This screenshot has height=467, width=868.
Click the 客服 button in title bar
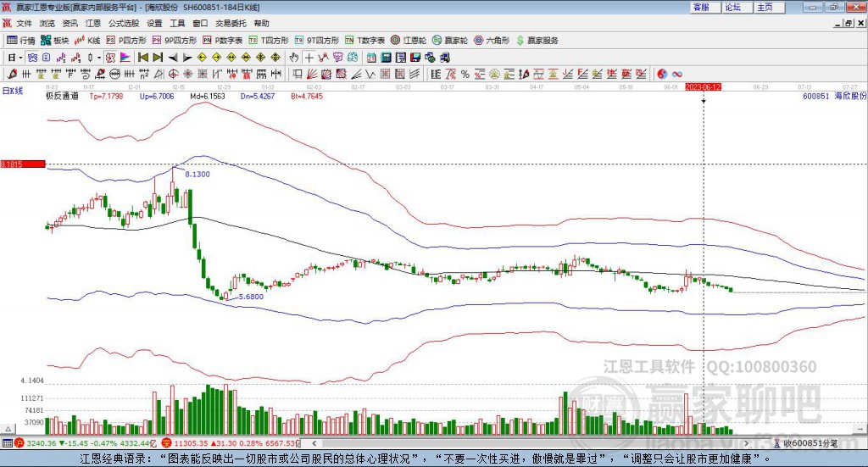coord(705,7)
